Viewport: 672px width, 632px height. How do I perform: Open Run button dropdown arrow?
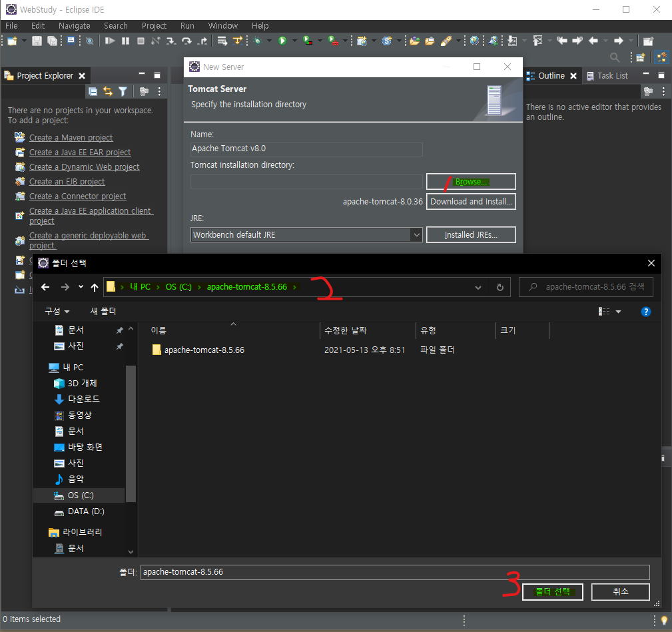point(294,41)
